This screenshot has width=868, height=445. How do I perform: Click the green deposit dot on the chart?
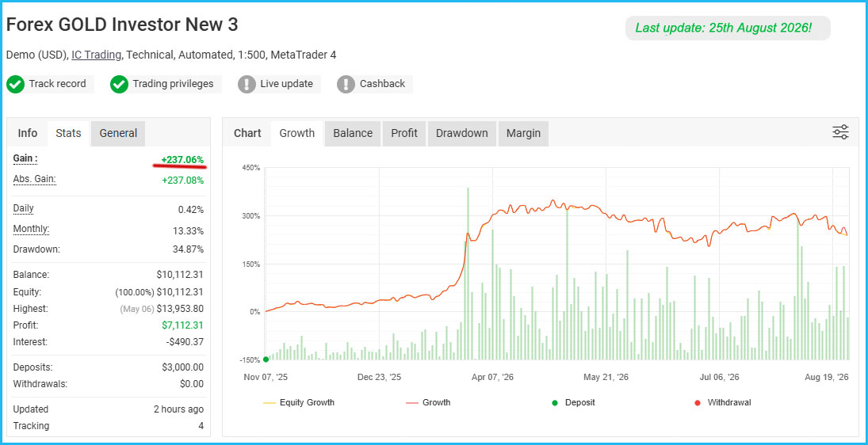click(x=266, y=359)
